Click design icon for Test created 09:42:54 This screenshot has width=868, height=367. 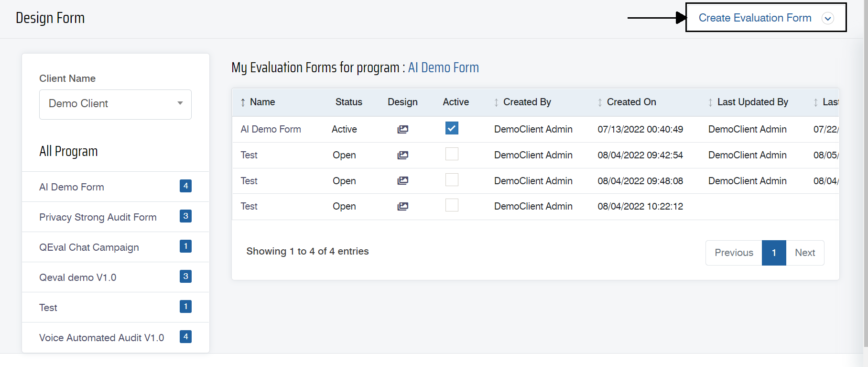[402, 155]
